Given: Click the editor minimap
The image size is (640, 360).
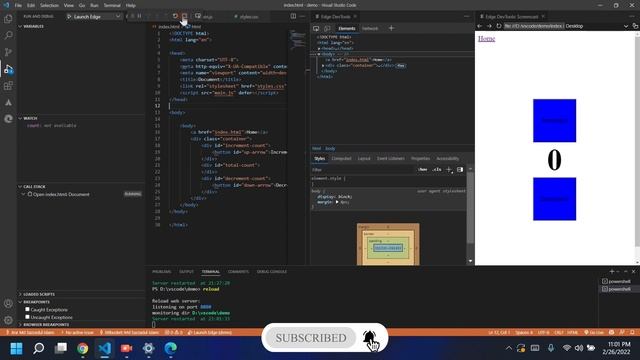Looking at the screenshot, I should click(x=297, y=39).
